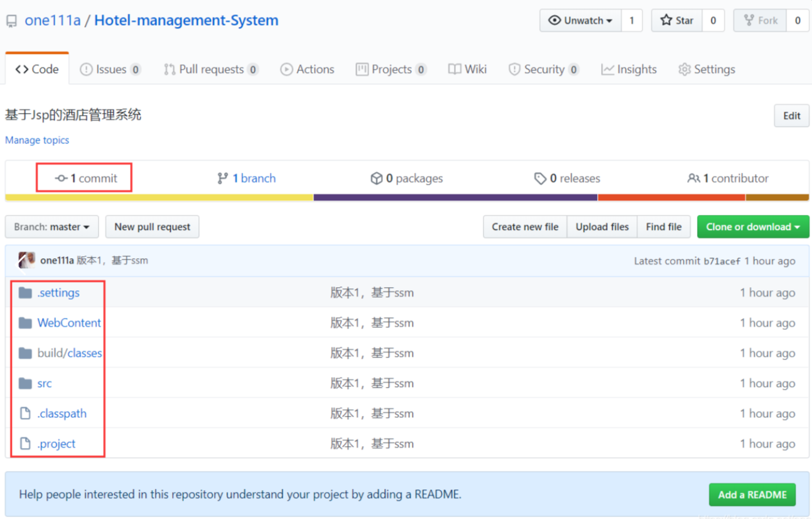Screen dimensions: 812x519
Task: Open the commit message in the .project row
Action: pos(372,444)
